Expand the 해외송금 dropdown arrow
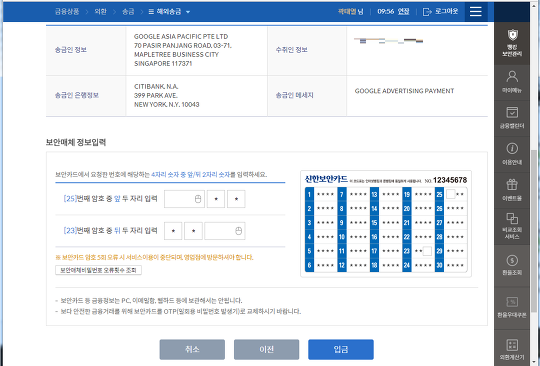The image size is (540, 366). point(188,12)
